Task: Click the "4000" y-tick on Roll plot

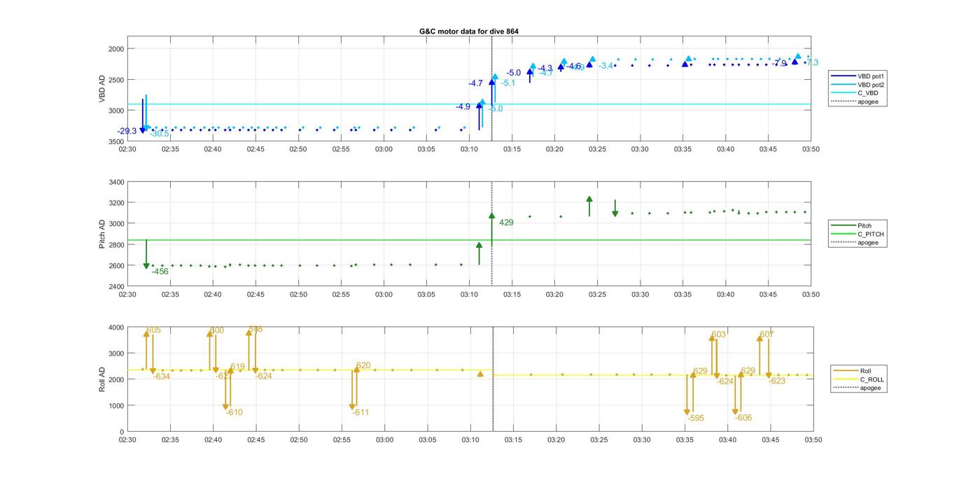Action: click(115, 328)
